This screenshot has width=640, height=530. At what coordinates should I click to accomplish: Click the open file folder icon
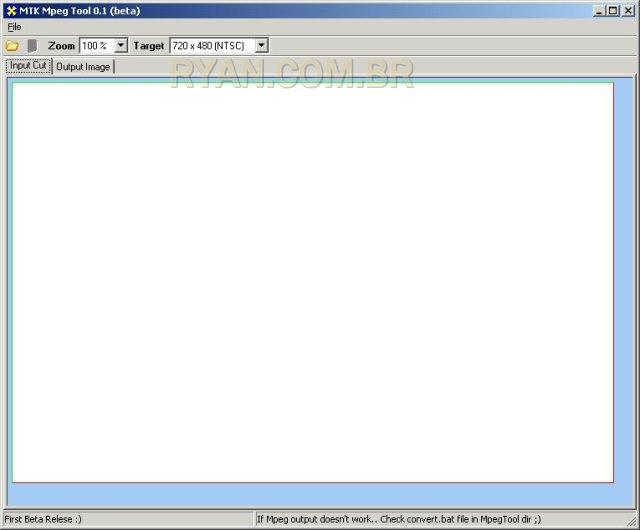tap(12, 46)
